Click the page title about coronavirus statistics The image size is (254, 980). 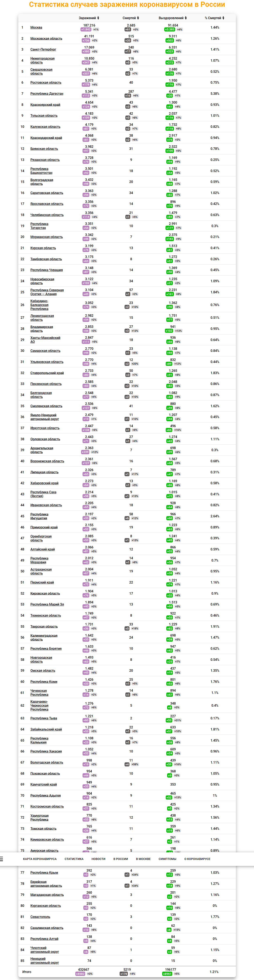tap(127, 5)
